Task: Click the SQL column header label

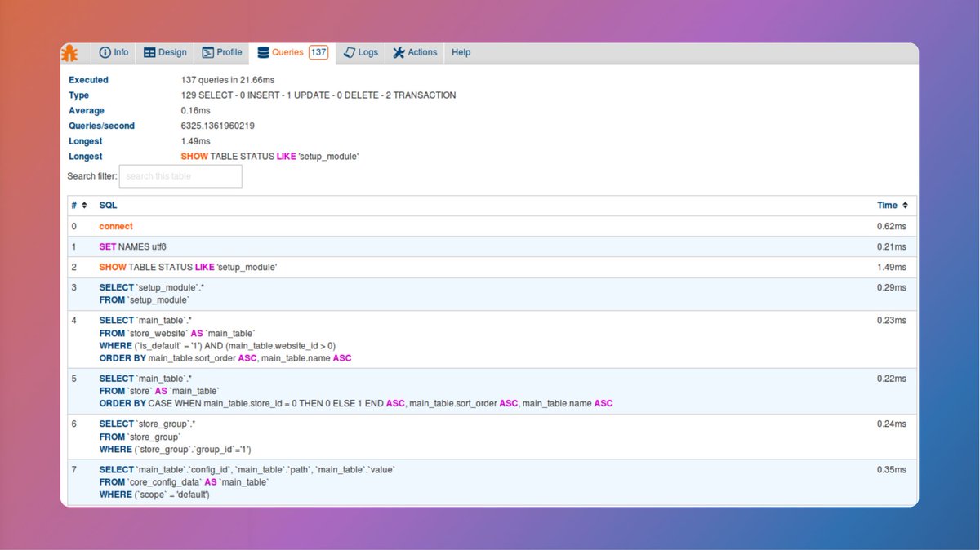Action: coord(108,206)
